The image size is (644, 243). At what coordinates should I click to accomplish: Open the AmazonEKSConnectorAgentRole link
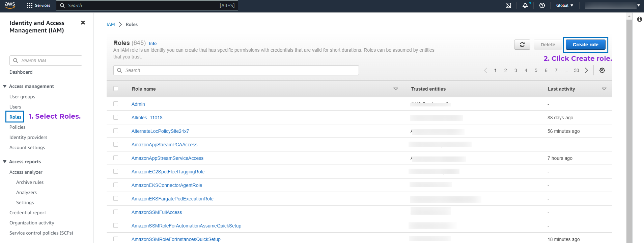point(167,185)
